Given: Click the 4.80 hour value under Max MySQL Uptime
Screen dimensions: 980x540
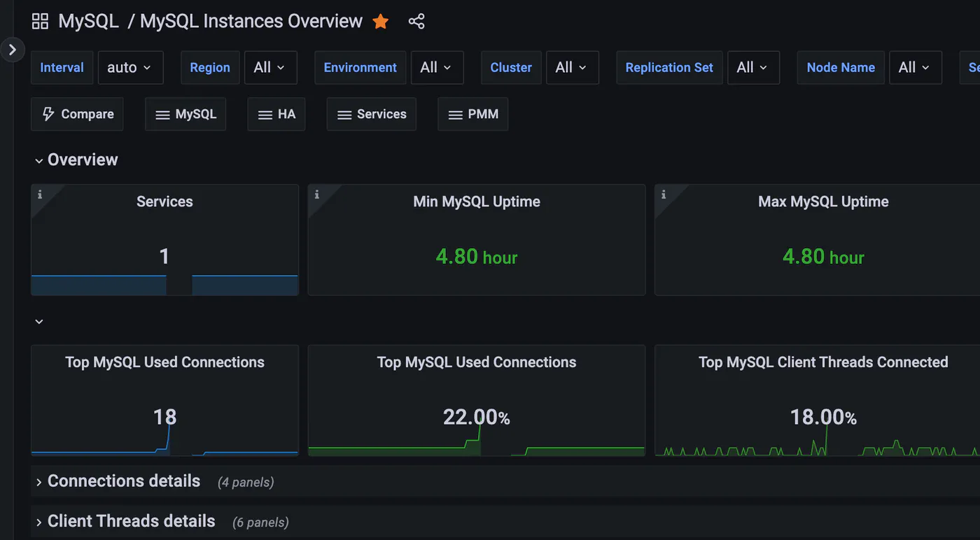Looking at the screenshot, I should (823, 257).
